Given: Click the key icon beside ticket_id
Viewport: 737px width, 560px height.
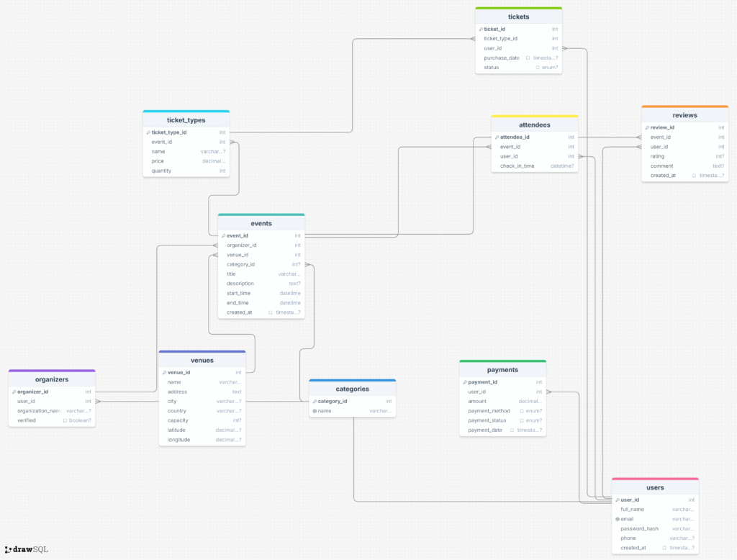Looking at the screenshot, I should point(481,30).
